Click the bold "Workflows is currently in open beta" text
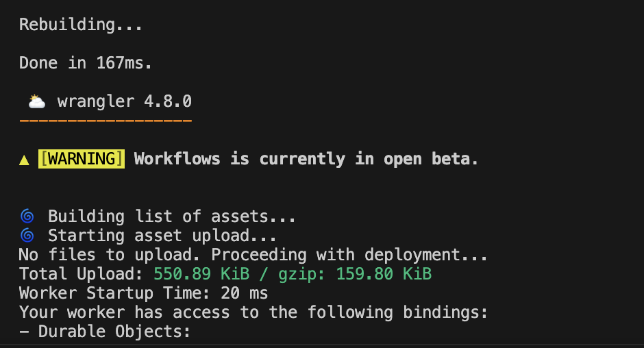The width and height of the screenshot is (644, 348). click(x=306, y=159)
